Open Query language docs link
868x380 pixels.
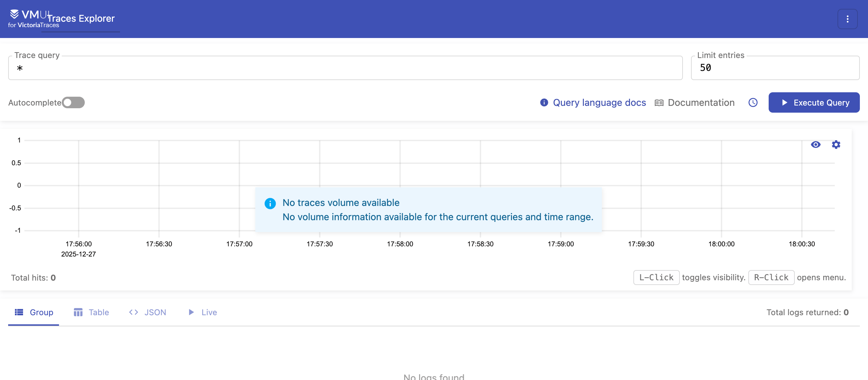(599, 102)
